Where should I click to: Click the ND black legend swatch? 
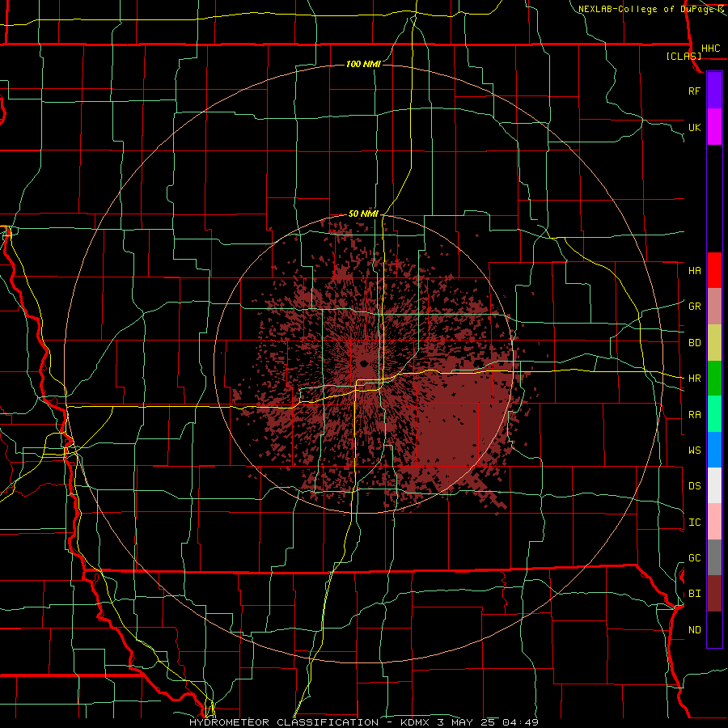714,629
